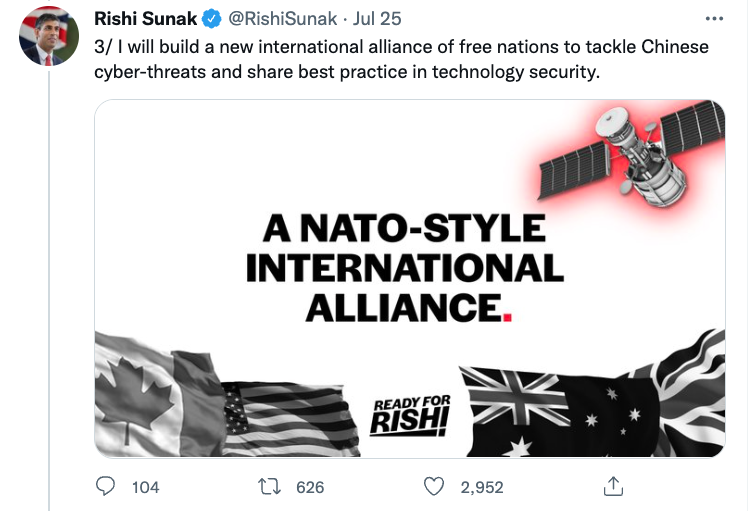
Task: Like the tweet with the heart icon
Action: 433,487
